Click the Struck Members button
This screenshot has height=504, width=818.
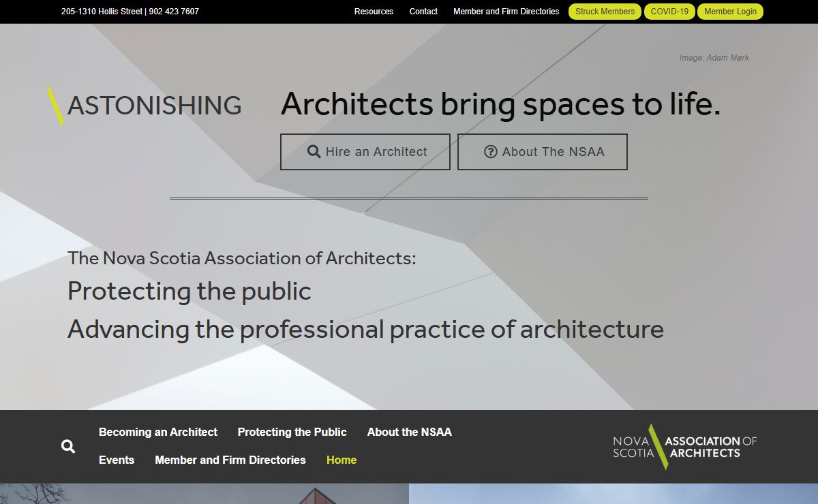[x=605, y=12]
